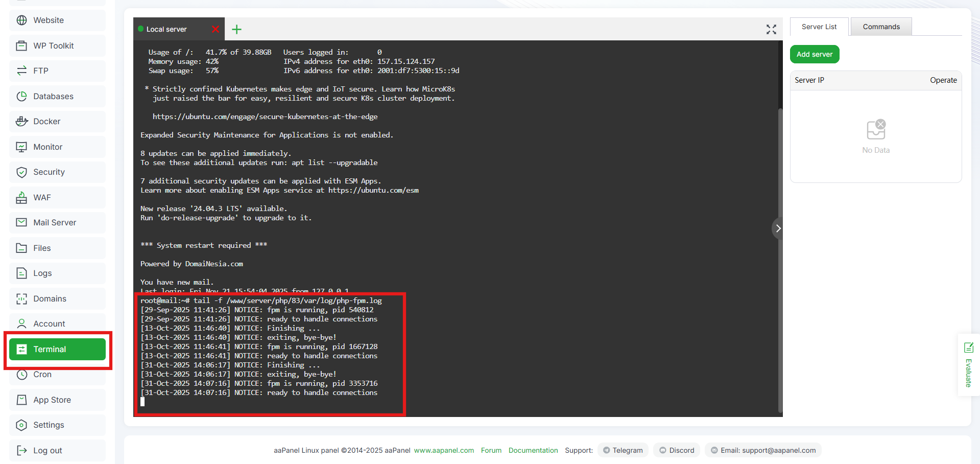Click the Operate column header
This screenshot has width=980, height=464.
[x=943, y=80]
